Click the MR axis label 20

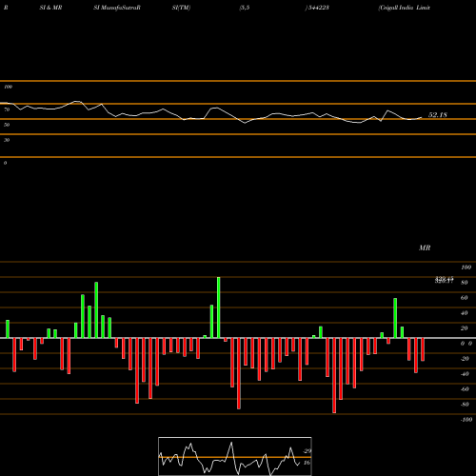(x=464, y=328)
